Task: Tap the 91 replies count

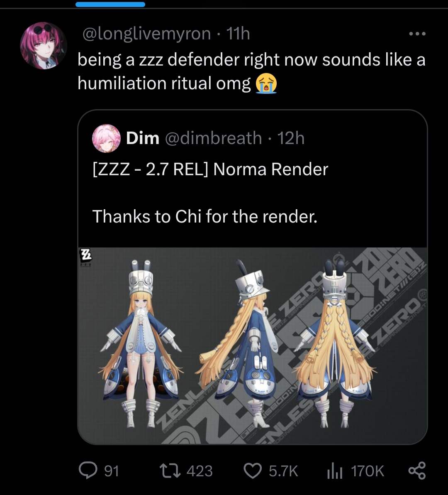Action: (x=112, y=471)
